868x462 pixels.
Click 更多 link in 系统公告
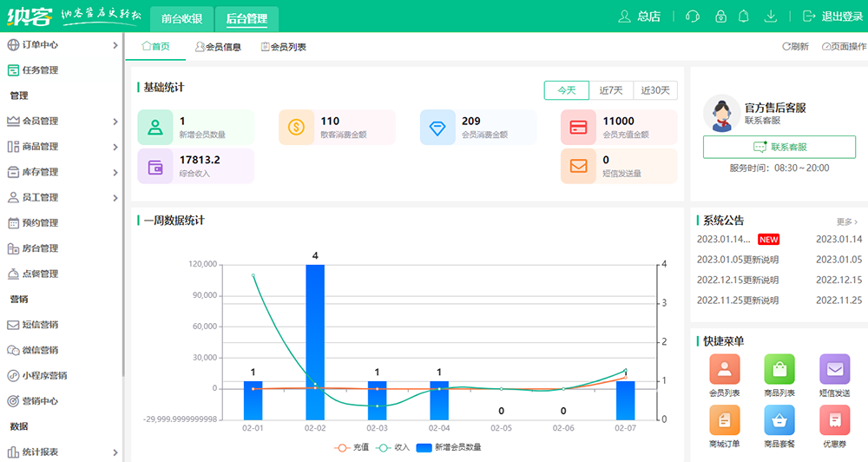847,221
